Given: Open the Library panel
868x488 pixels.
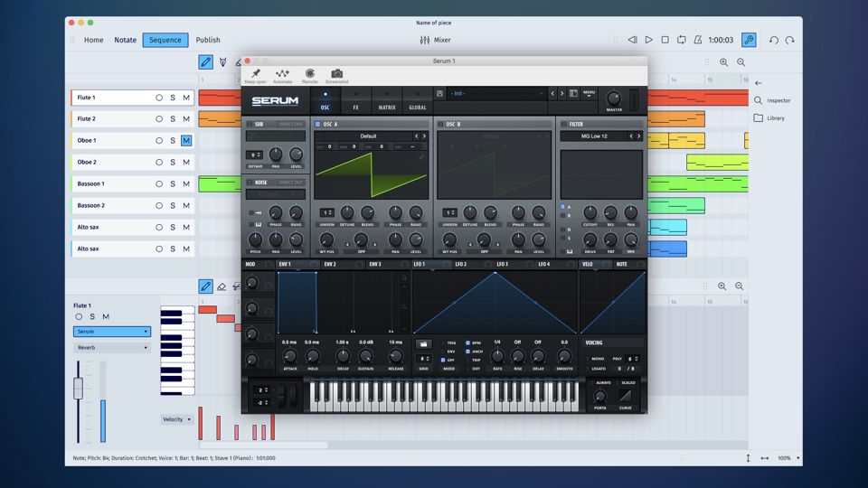Looking at the screenshot, I should [x=769, y=117].
